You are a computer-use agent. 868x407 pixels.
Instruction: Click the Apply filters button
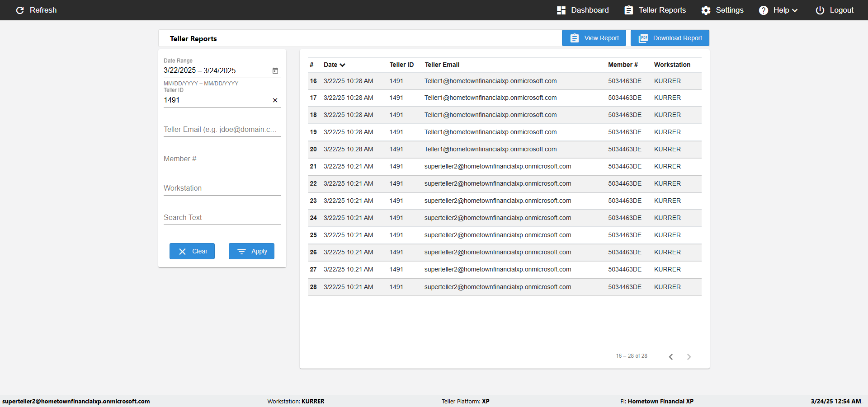click(251, 251)
